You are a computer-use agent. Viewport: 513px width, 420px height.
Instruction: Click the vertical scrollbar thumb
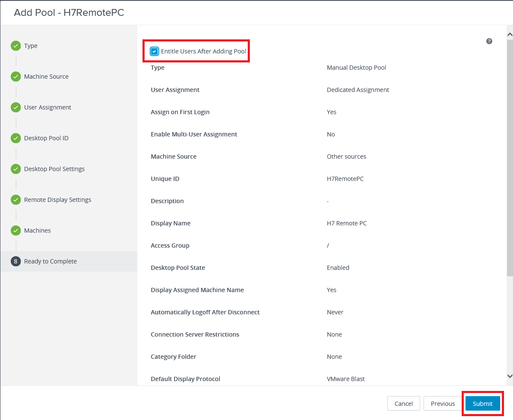pos(510,158)
